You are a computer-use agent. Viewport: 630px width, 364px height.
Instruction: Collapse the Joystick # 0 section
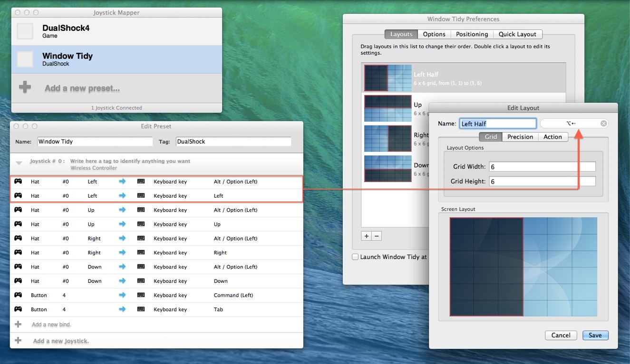pyautogui.click(x=19, y=163)
